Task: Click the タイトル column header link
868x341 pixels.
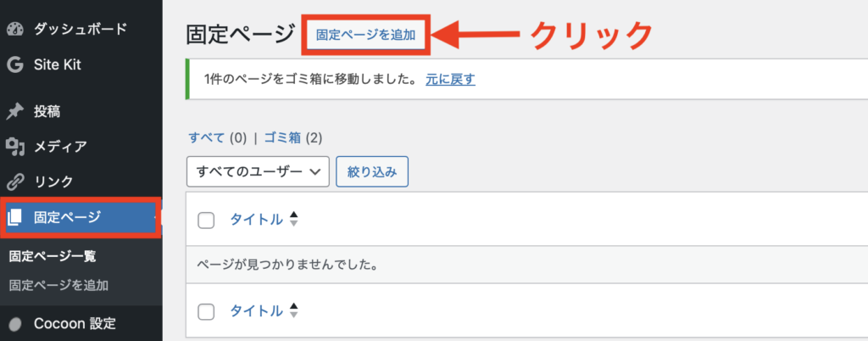Action: click(x=256, y=220)
